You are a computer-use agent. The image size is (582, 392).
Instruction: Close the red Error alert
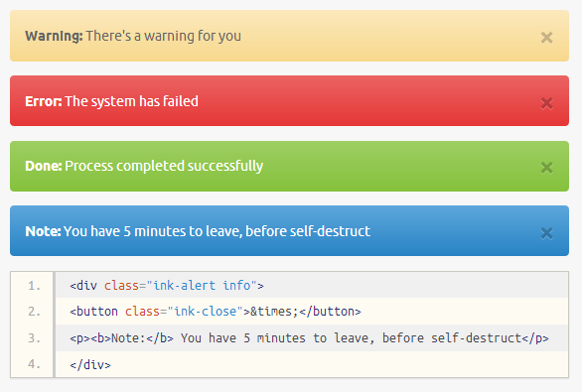(546, 103)
